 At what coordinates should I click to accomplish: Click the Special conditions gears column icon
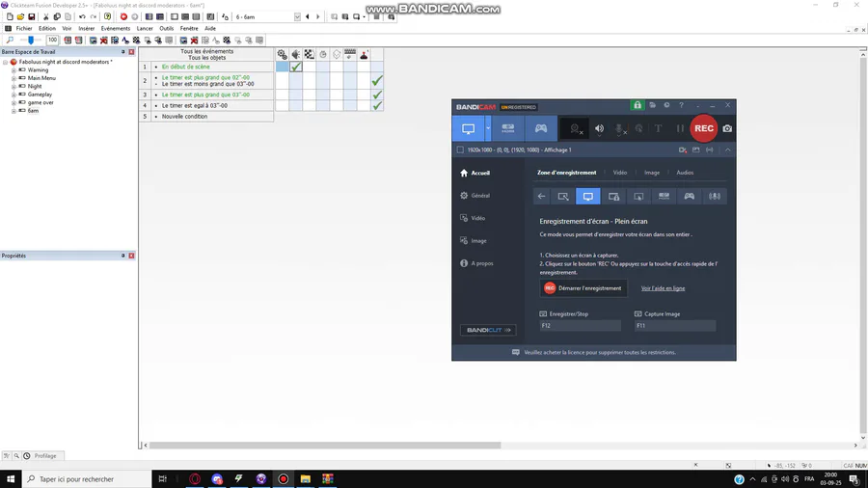(x=283, y=54)
